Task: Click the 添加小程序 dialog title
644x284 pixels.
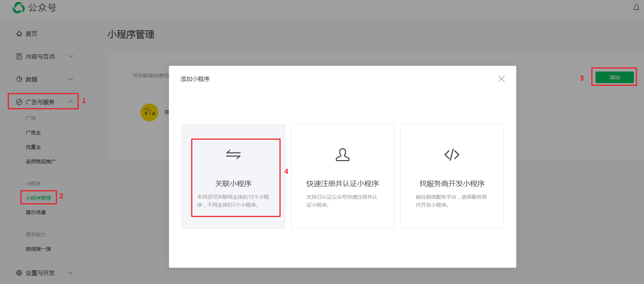Action: (195, 79)
